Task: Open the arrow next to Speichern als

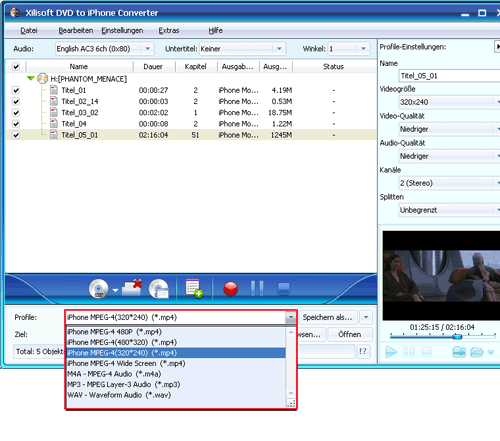Action: coord(366,317)
